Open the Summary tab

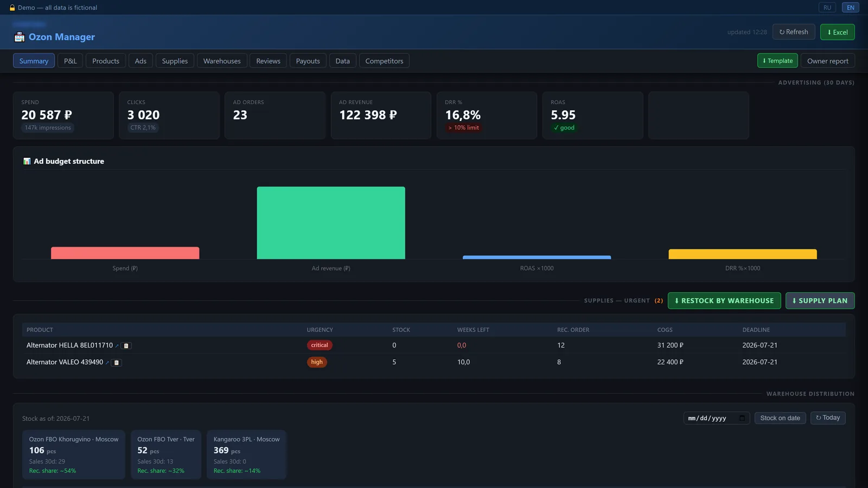pyautogui.click(x=34, y=61)
